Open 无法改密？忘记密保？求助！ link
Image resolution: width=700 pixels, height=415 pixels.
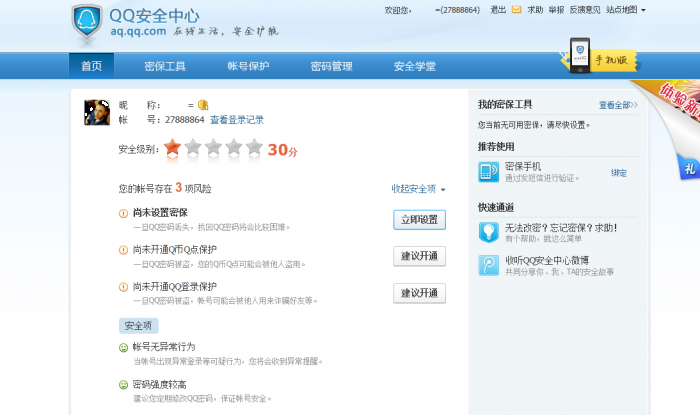[561, 228]
